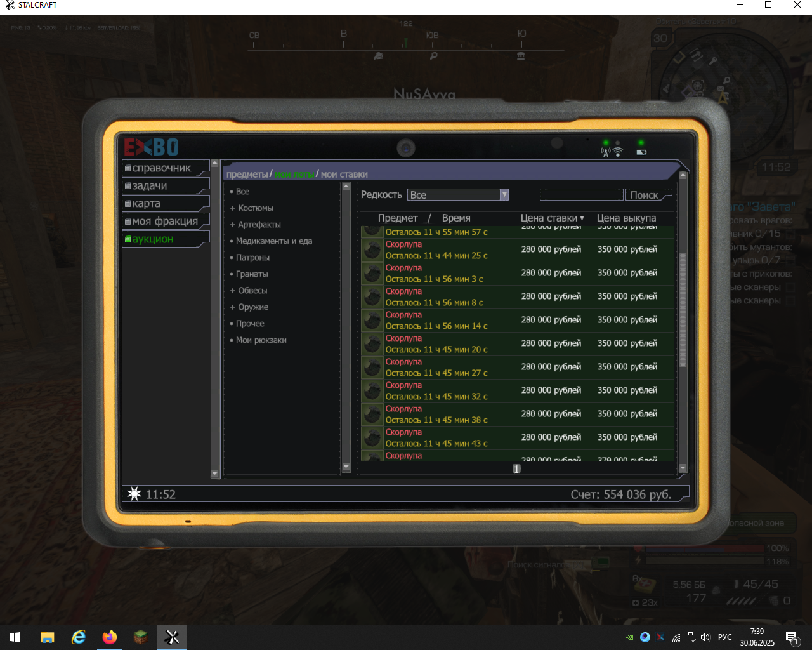Select the Все category filter
Screen dimensions: 812x650
(240, 192)
